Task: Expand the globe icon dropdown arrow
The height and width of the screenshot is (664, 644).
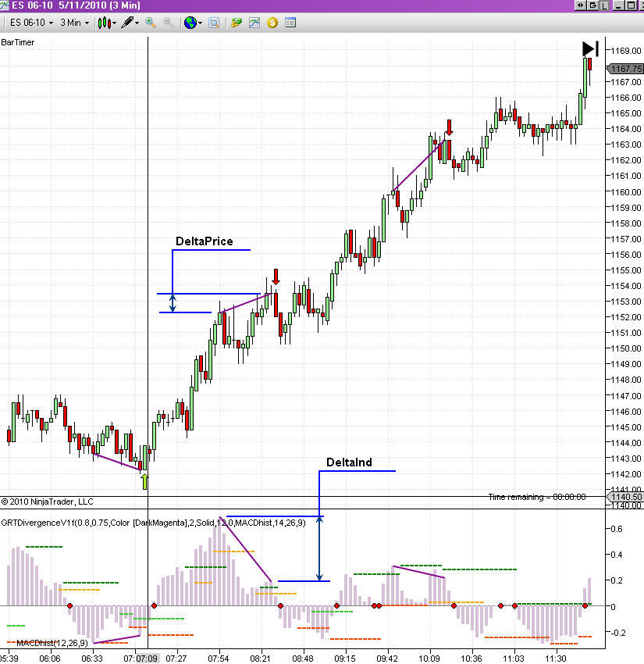Action: click(200, 23)
